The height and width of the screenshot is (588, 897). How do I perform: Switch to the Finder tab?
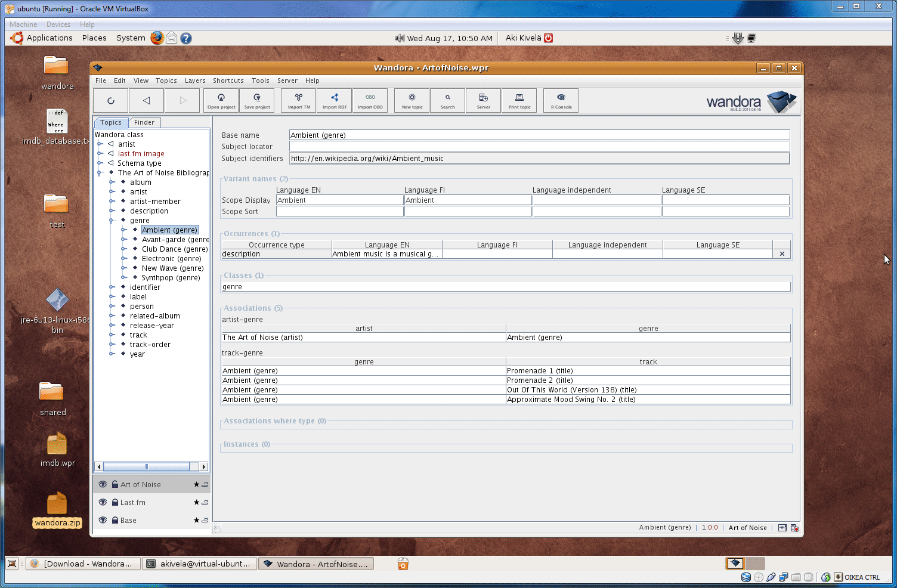click(x=144, y=122)
